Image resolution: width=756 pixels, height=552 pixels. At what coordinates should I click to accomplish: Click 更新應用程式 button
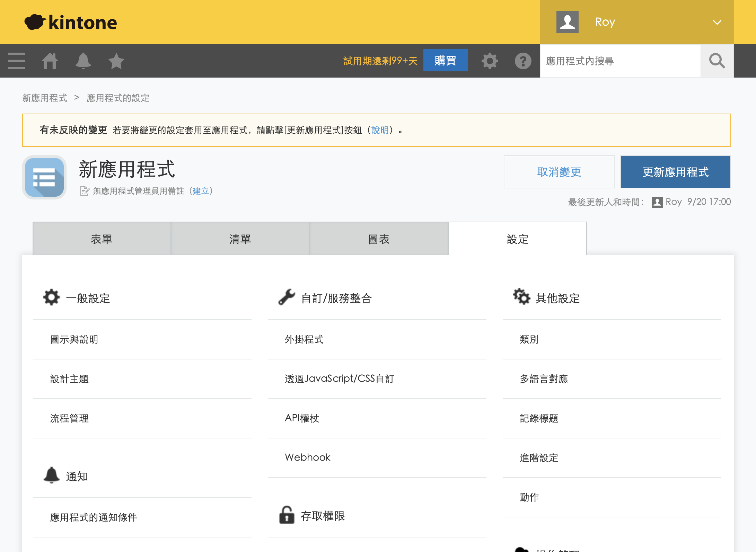[675, 172]
